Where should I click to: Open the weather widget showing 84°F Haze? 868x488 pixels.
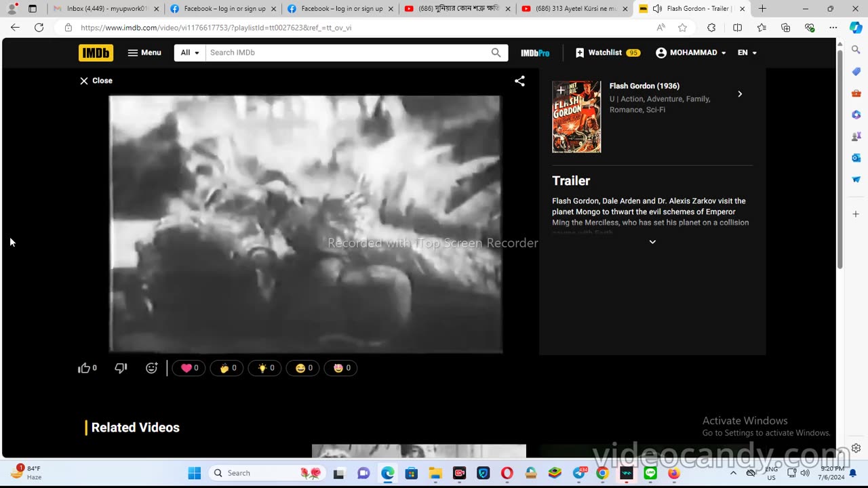click(26, 472)
